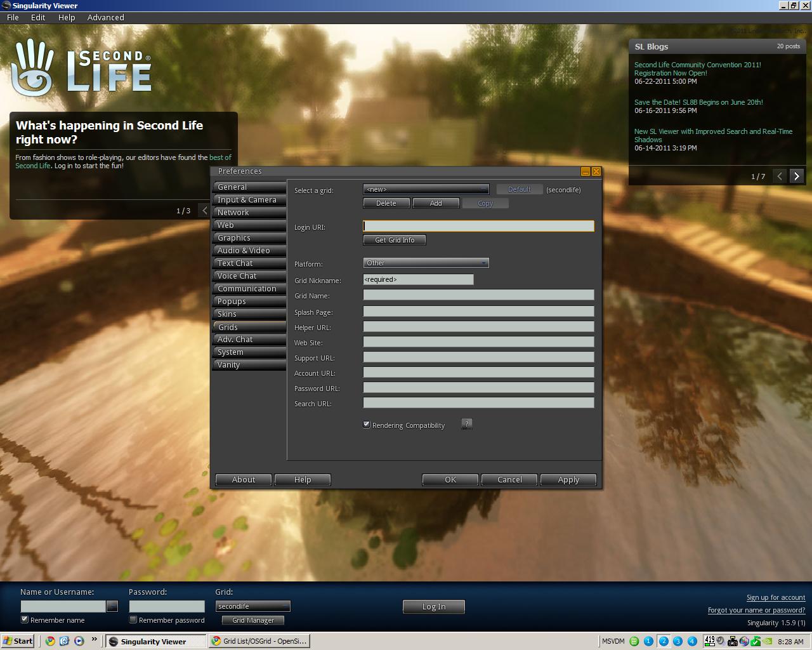Switch to virtual desktop 3 on the taskbar
The height and width of the screenshot is (650, 812).
679,640
